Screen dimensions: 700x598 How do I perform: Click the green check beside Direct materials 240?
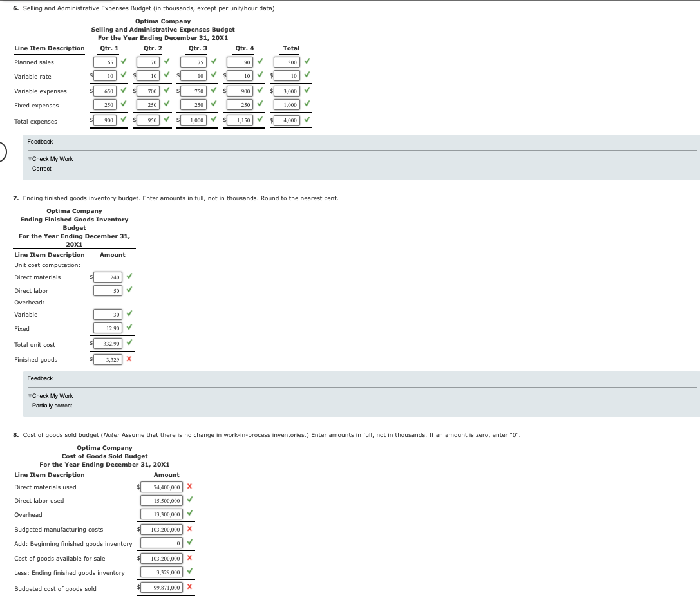[x=129, y=276]
